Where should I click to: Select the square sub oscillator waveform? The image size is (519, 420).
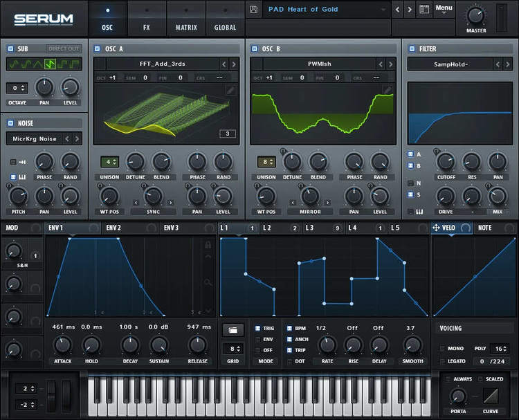(x=63, y=64)
